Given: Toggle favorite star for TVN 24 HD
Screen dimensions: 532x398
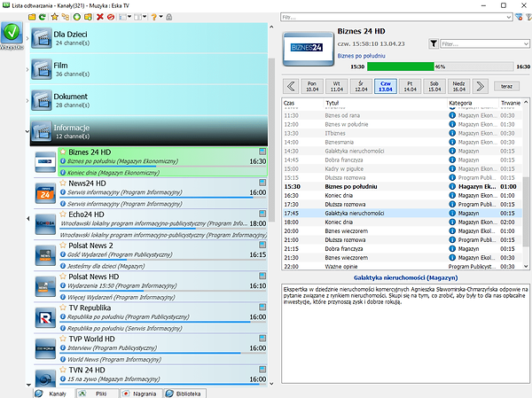Looking at the screenshot, I should pos(63,370).
